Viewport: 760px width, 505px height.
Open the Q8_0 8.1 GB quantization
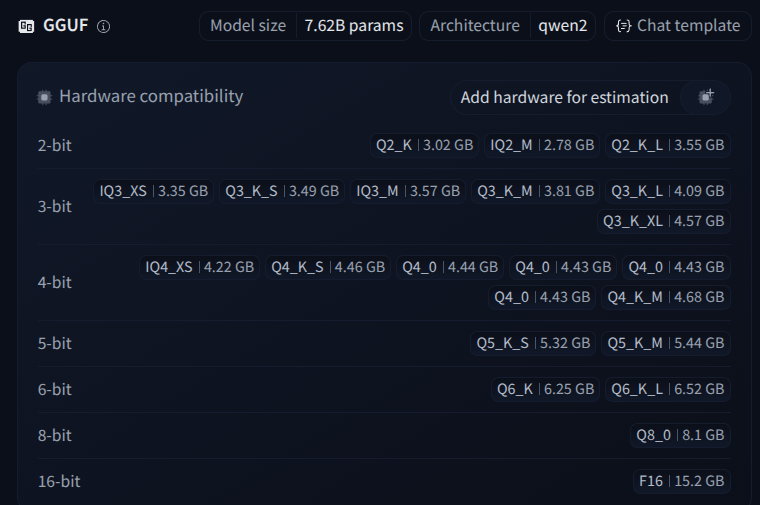click(680, 435)
